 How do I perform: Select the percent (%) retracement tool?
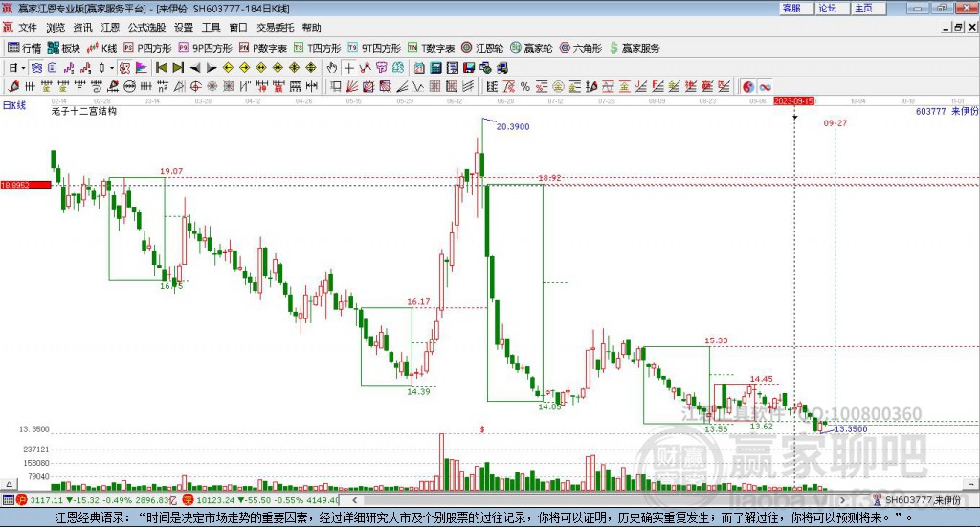pyautogui.click(x=525, y=87)
